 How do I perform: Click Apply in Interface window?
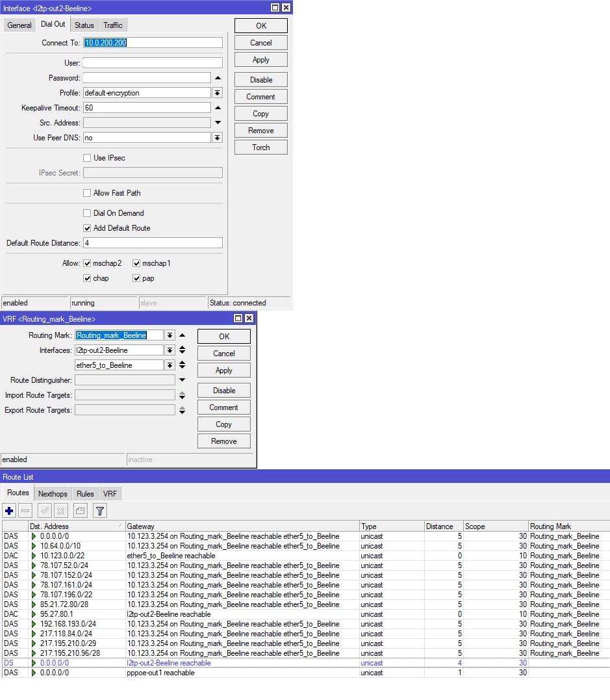click(261, 60)
